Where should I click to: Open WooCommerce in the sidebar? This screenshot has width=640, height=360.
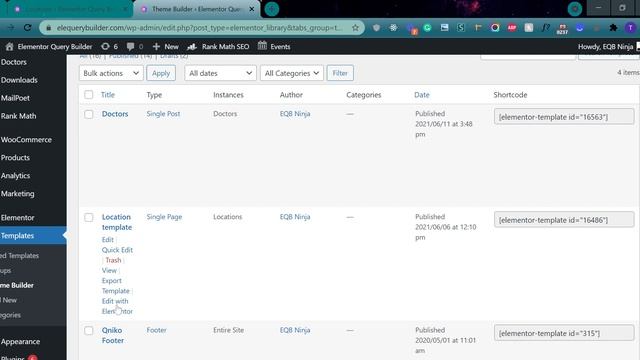click(x=27, y=140)
